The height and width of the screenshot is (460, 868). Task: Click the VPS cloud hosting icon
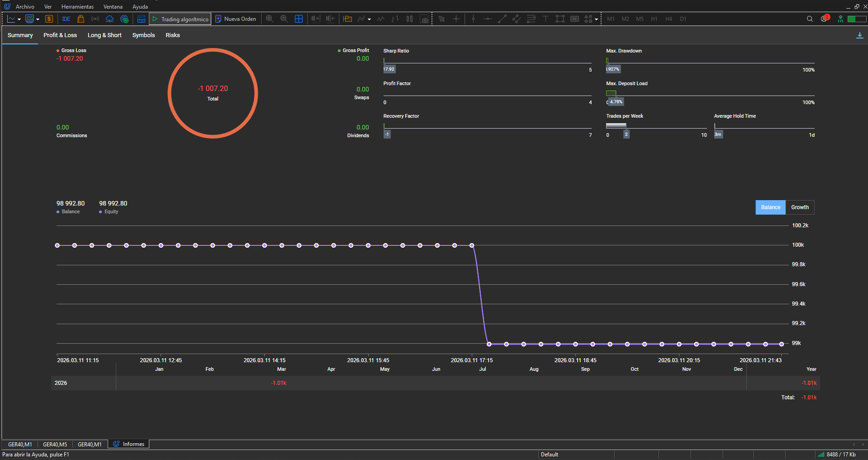pos(109,19)
